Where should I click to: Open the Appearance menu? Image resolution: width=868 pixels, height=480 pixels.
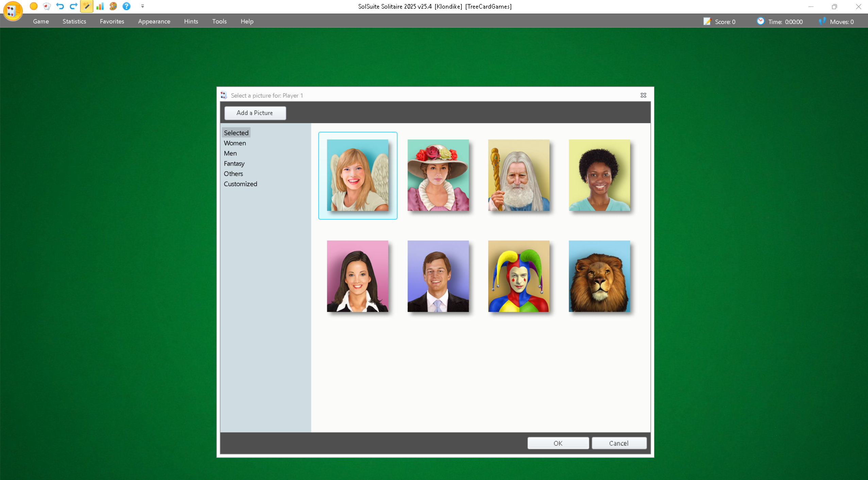(x=154, y=21)
